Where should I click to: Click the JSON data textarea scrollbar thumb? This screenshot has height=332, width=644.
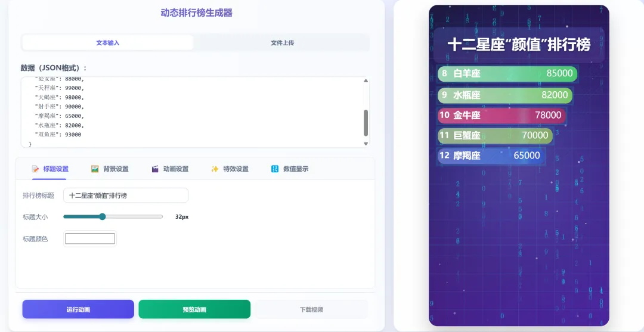(x=366, y=123)
